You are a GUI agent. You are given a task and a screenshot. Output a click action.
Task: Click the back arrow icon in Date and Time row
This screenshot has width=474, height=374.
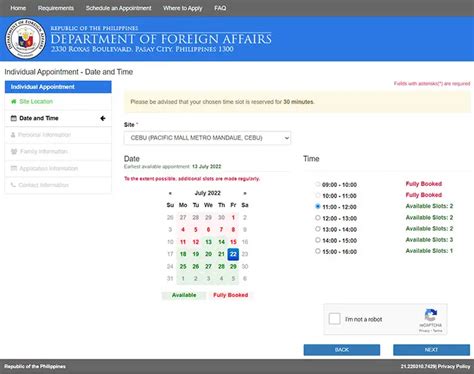(103, 118)
